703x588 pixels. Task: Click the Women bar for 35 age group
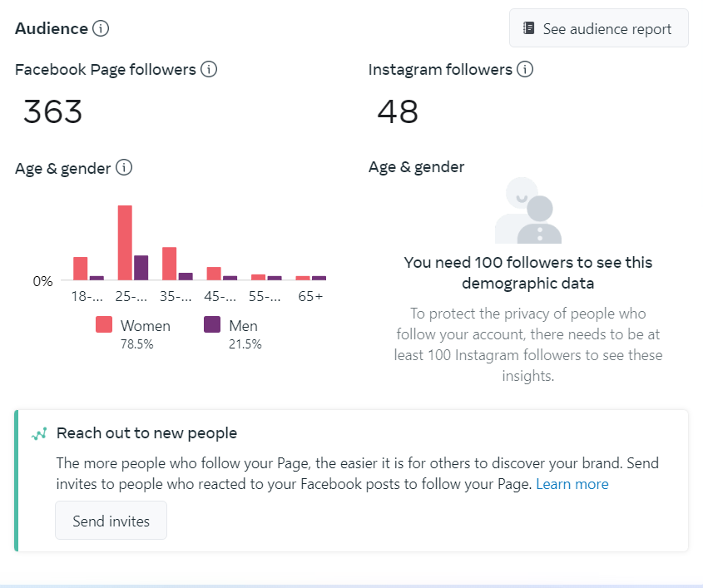click(x=169, y=264)
